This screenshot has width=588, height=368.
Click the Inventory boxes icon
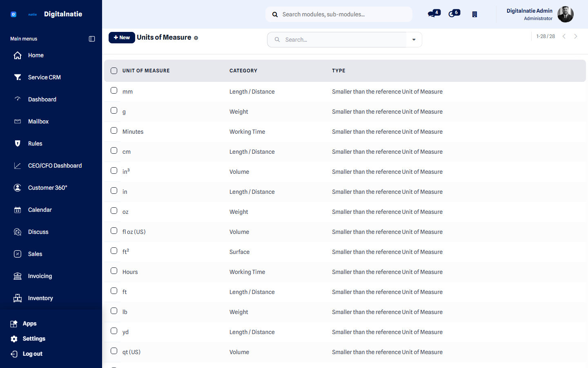(18, 298)
